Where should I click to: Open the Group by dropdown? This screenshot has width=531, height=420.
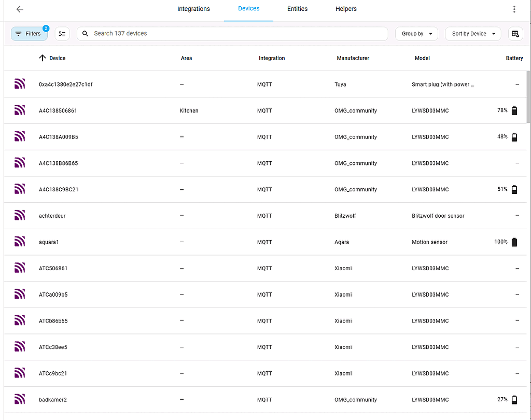point(416,33)
